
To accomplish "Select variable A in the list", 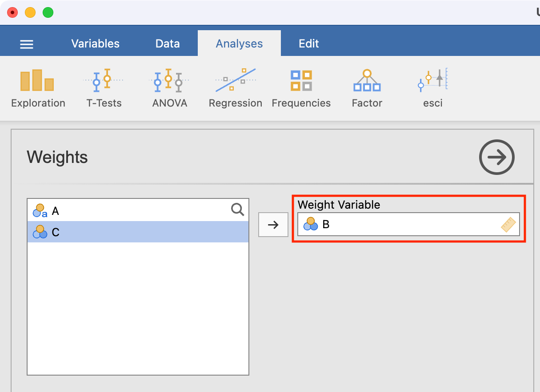I will [55, 211].
